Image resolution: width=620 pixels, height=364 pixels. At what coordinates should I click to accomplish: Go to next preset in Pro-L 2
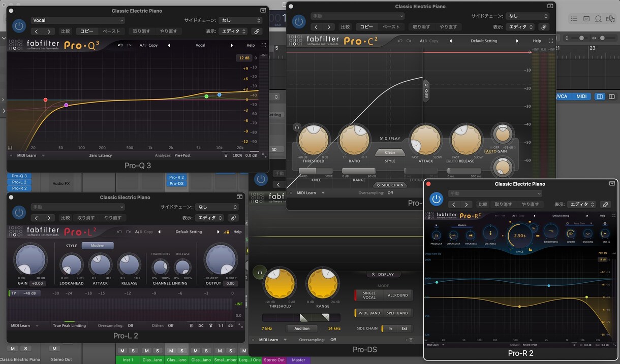tap(218, 232)
